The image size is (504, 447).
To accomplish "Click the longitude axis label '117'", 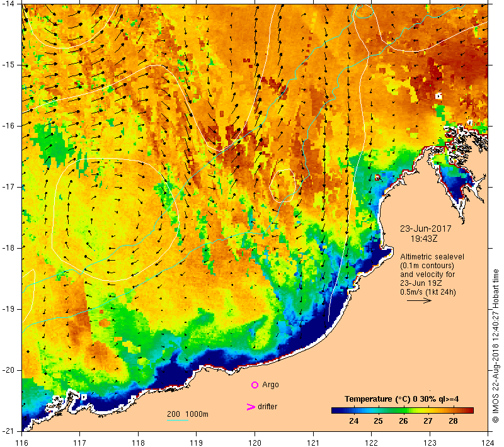I will [x=80, y=443].
